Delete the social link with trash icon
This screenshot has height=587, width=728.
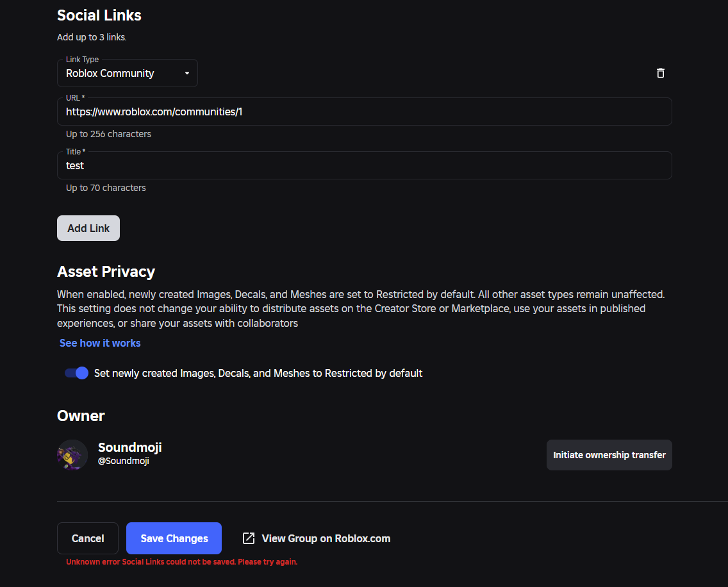tap(660, 73)
